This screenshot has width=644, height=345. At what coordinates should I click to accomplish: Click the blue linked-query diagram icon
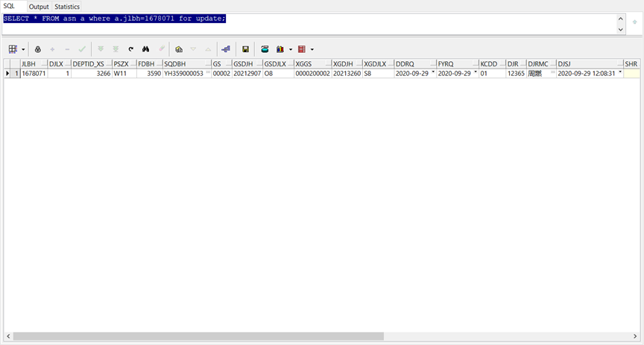(226, 49)
